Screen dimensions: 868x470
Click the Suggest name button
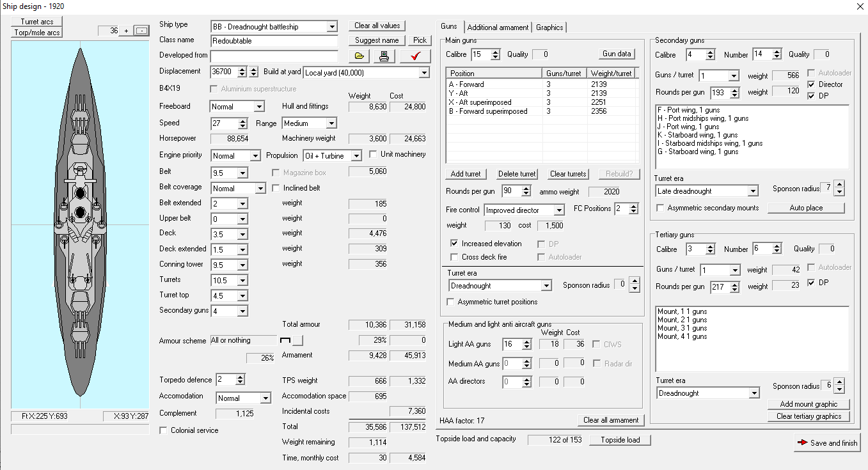(x=377, y=40)
